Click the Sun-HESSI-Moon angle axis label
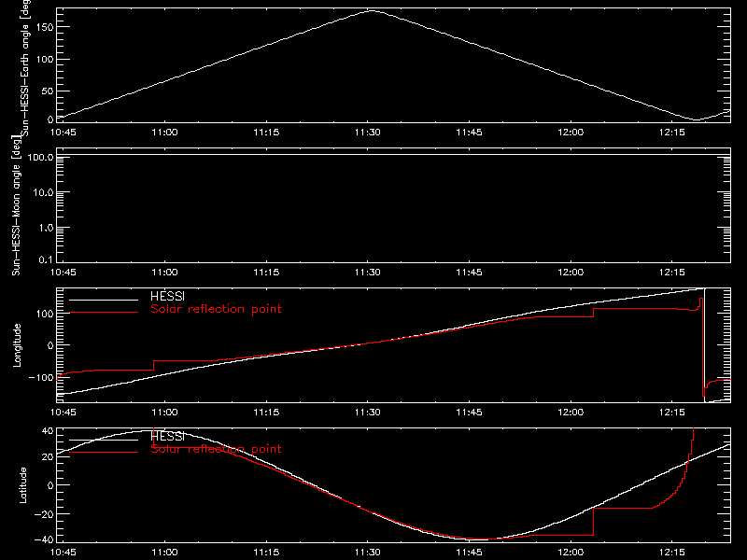Viewport: 747px width, 560px height. click(x=16, y=205)
